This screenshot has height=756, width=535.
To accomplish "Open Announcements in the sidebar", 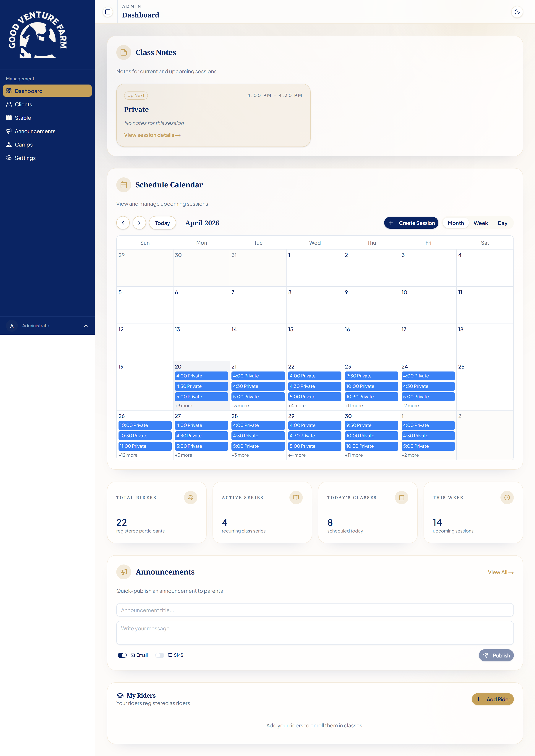I will (x=47, y=131).
